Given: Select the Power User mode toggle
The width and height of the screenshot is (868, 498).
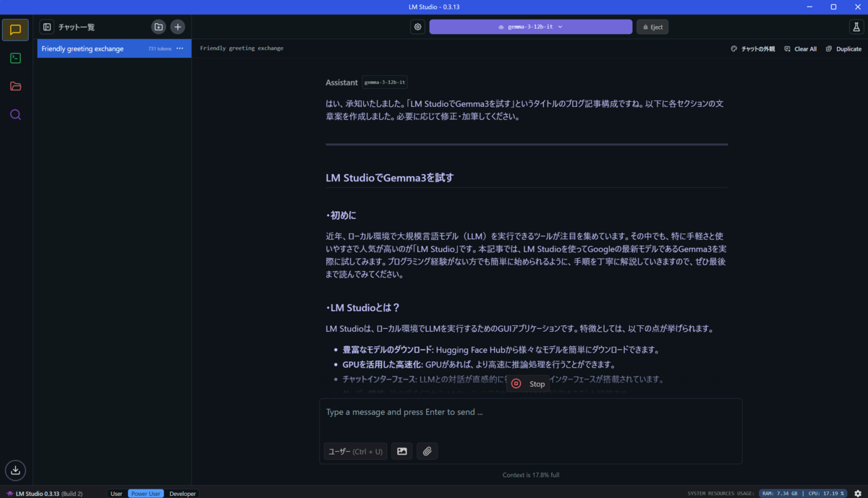Looking at the screenshot, I should (145, 493).
